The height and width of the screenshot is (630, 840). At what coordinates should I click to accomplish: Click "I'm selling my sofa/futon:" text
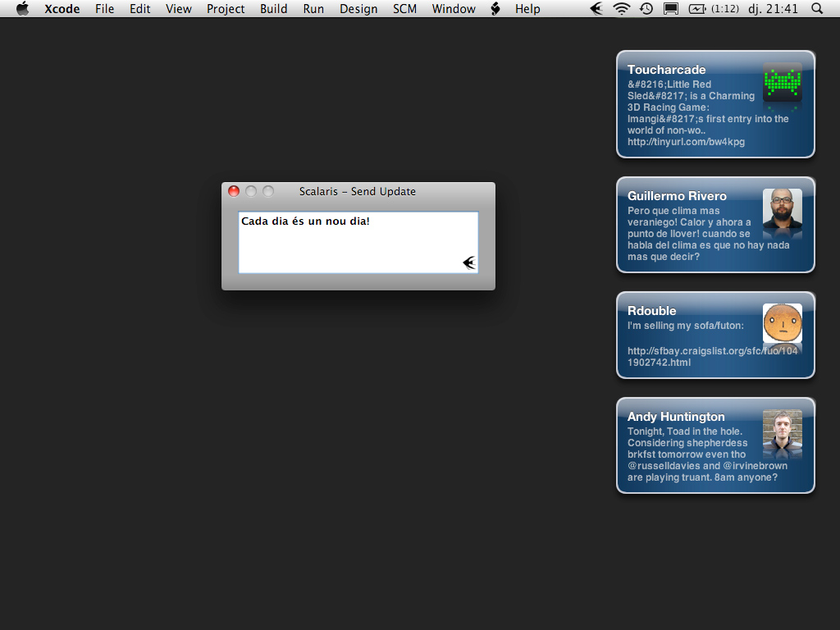(686, 326)
